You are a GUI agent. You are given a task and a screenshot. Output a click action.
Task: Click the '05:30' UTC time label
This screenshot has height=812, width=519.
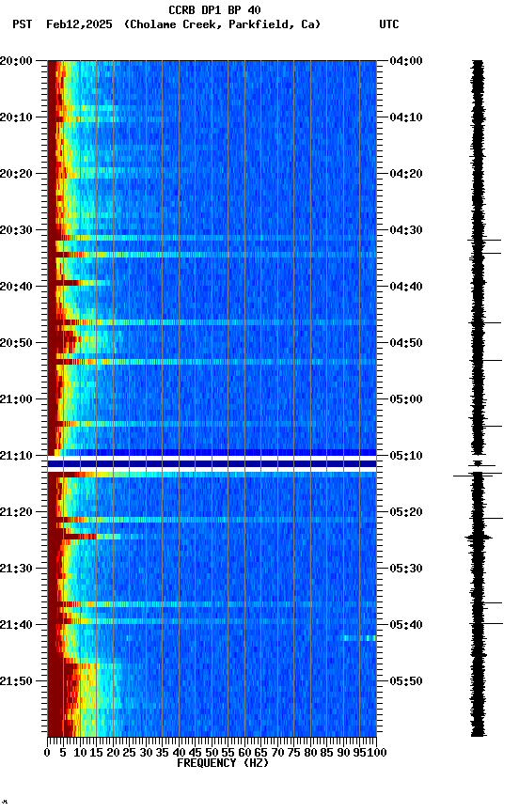coord(406,570)
